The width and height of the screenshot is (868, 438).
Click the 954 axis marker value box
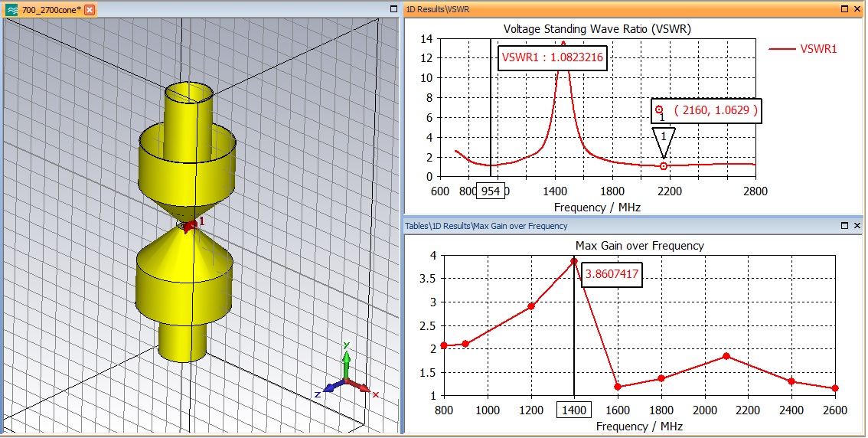coord(491,191)
